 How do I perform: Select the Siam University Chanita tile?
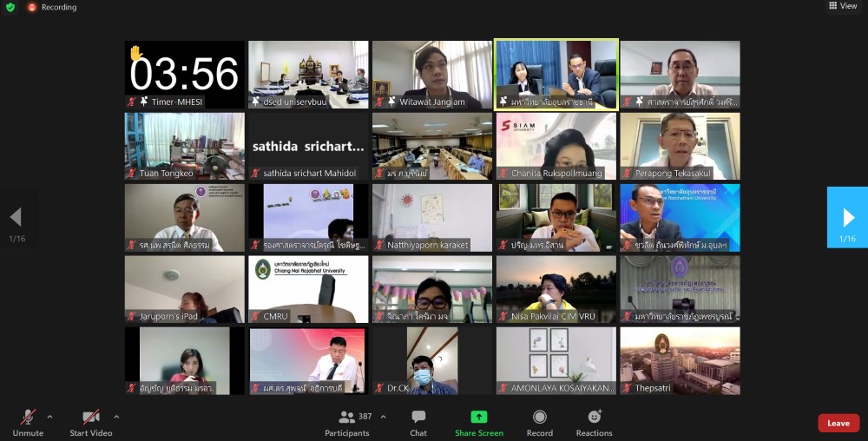556,146
